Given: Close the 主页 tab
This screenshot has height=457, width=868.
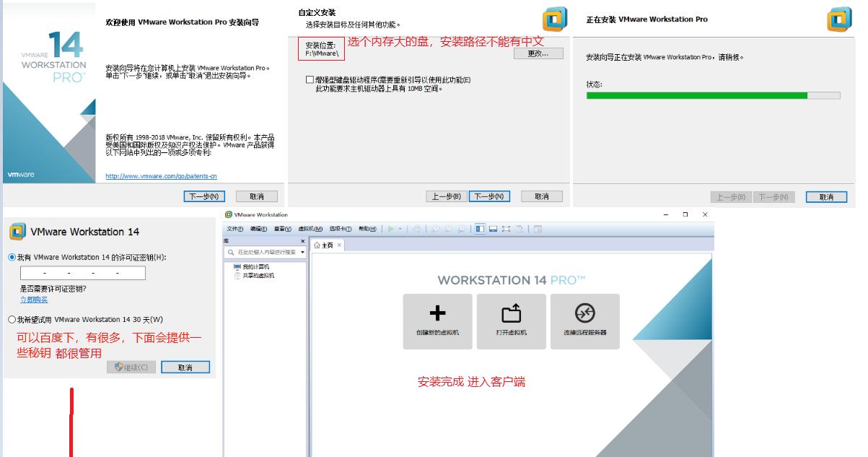Looking at the screenshot, I should click(340, 245).
